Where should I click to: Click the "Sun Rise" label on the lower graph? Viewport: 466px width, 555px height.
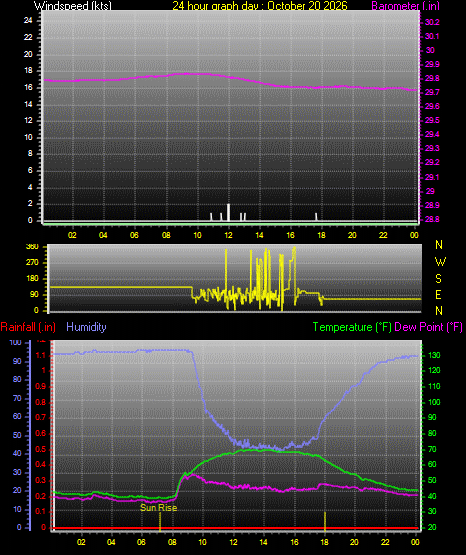tap(159, 508)
